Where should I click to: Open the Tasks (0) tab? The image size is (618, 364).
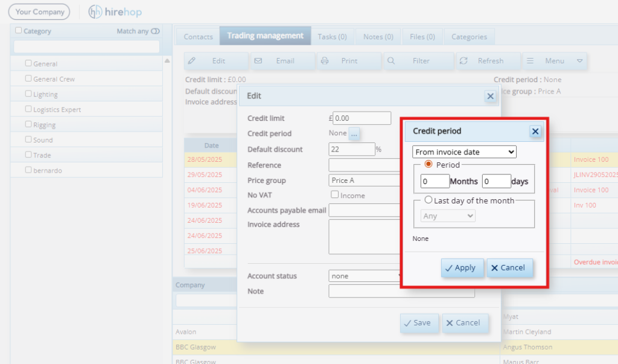point(333,37)
